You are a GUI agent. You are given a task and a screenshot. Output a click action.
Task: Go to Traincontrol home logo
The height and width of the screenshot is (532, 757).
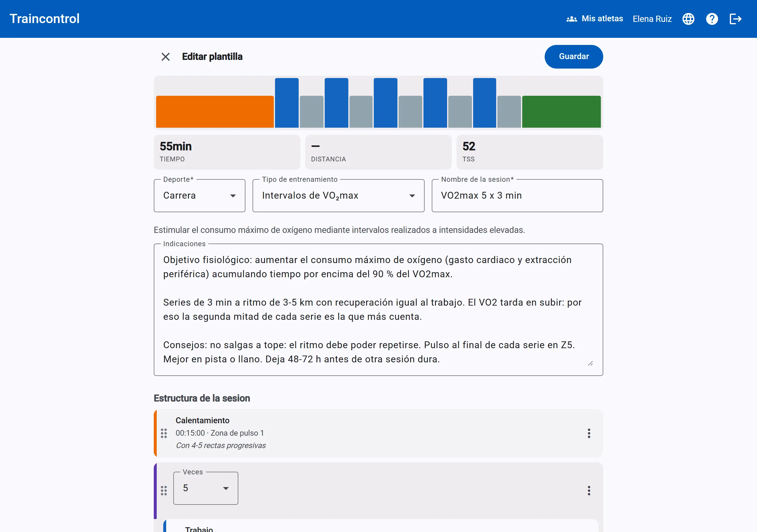(x=45, y=19)
